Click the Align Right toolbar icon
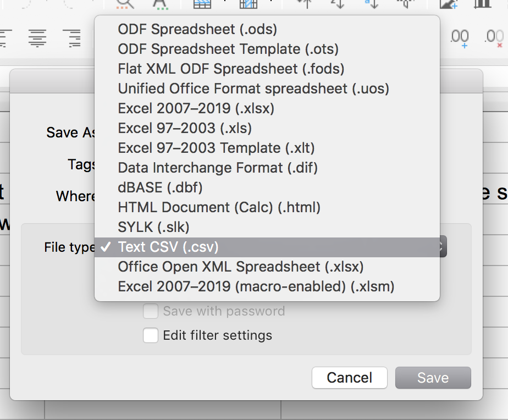 click(72, 38)
